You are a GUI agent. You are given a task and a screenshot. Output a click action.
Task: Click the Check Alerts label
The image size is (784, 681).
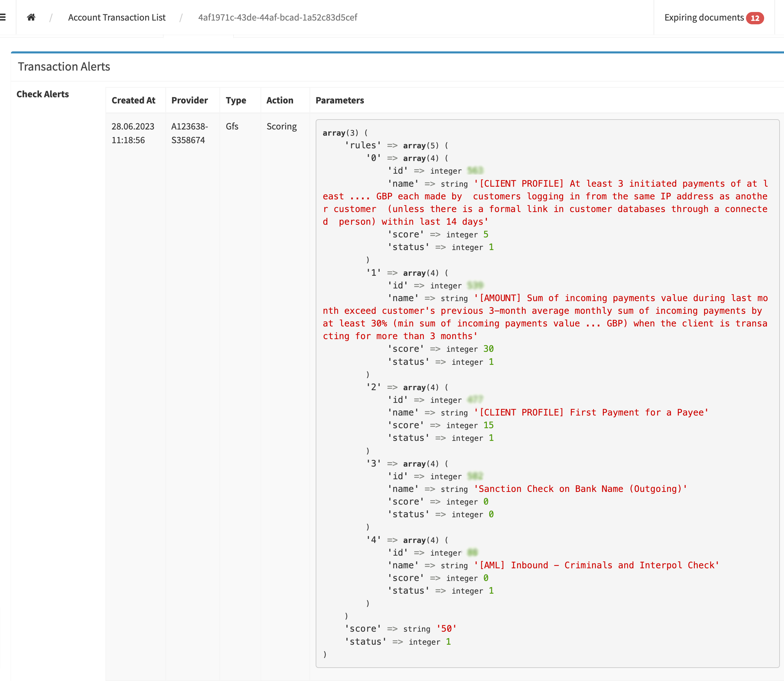coord(42,94)
